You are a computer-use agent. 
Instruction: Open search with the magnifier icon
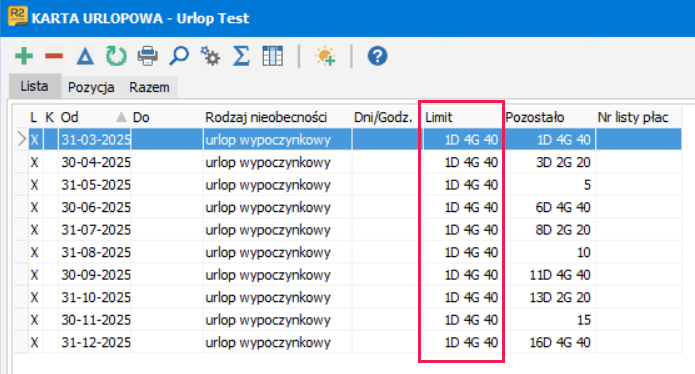(x=179, y=56)
